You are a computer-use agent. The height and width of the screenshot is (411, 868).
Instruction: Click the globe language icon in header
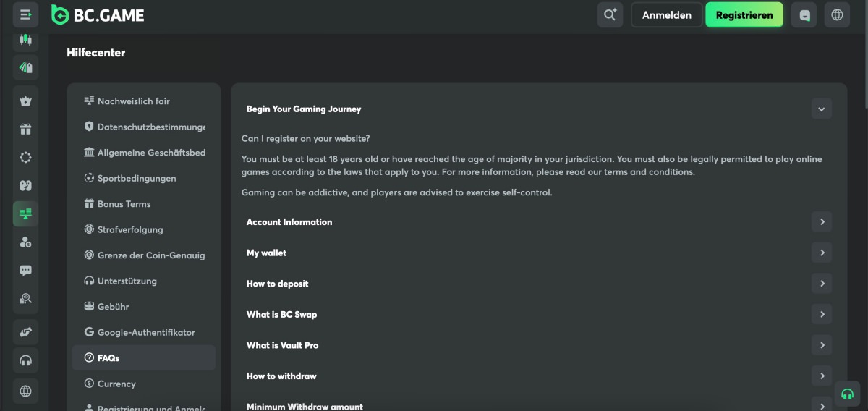837,14
